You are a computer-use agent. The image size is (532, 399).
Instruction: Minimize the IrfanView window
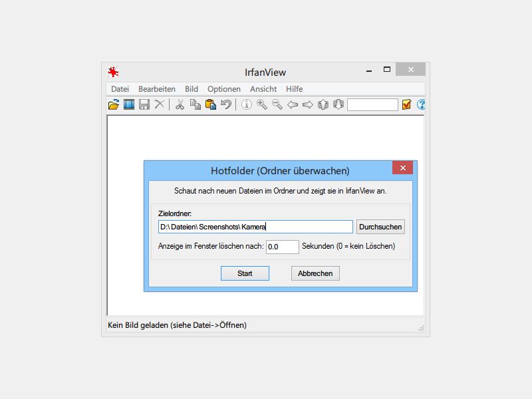(x=369, y=70)
